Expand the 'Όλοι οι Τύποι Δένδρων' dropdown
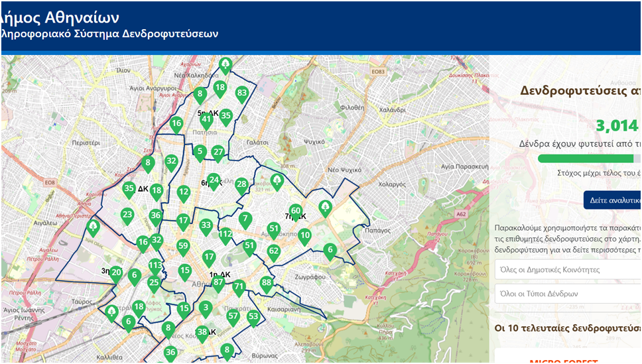 pos(568,294)
